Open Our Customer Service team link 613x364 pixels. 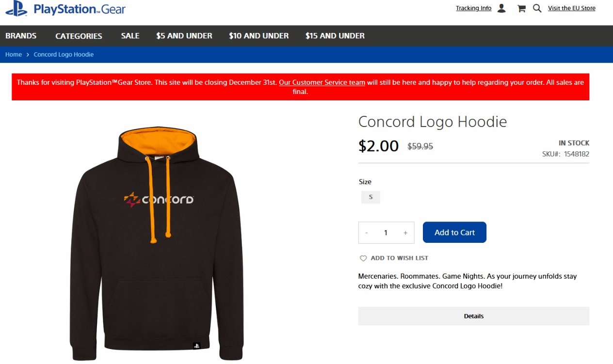click(x=322, y=82)
